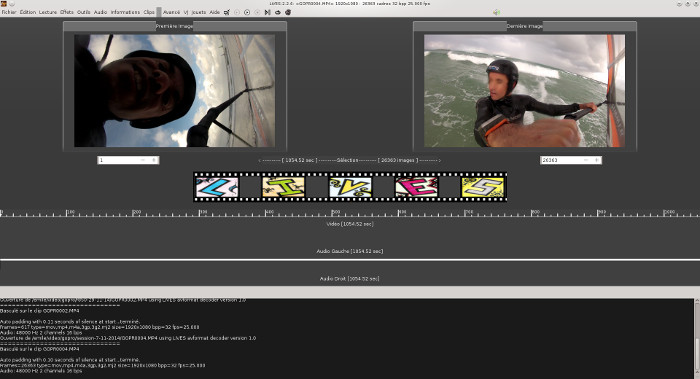Open the Audio menu
The width and height of the screenshot is (700, 379).
[100, 12]
